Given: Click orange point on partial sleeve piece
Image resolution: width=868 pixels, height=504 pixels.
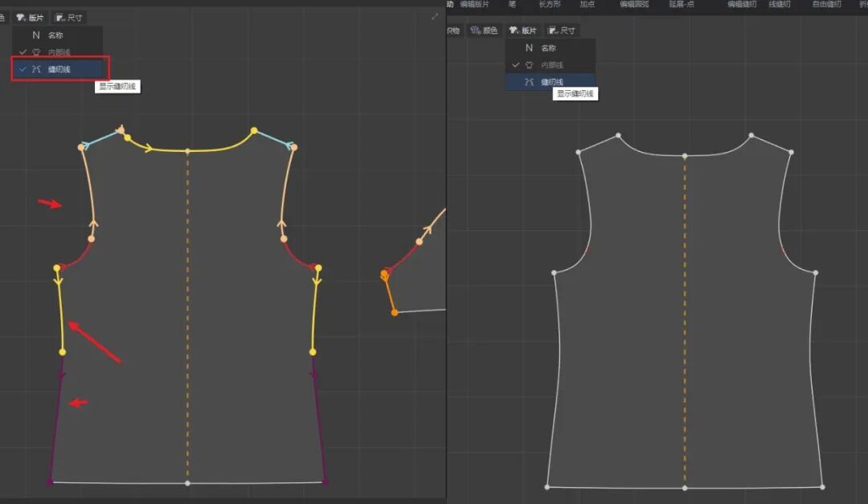Looking at the screenshot, I should [x=395, y=313].
